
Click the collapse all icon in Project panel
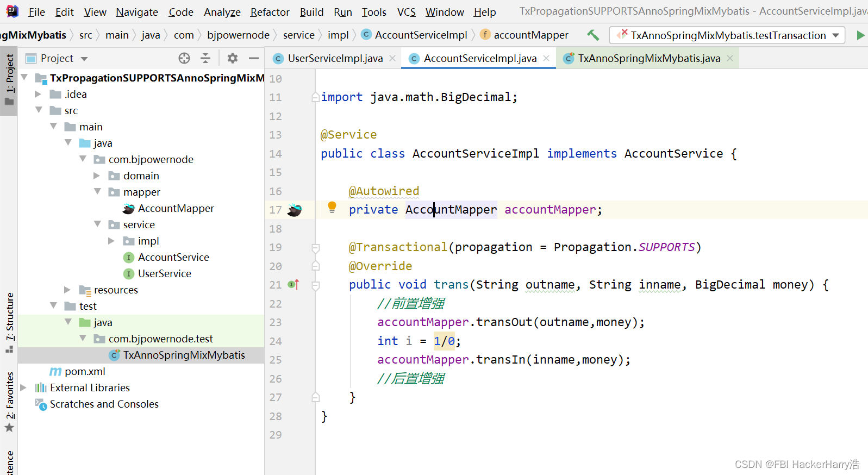(205, 58)
